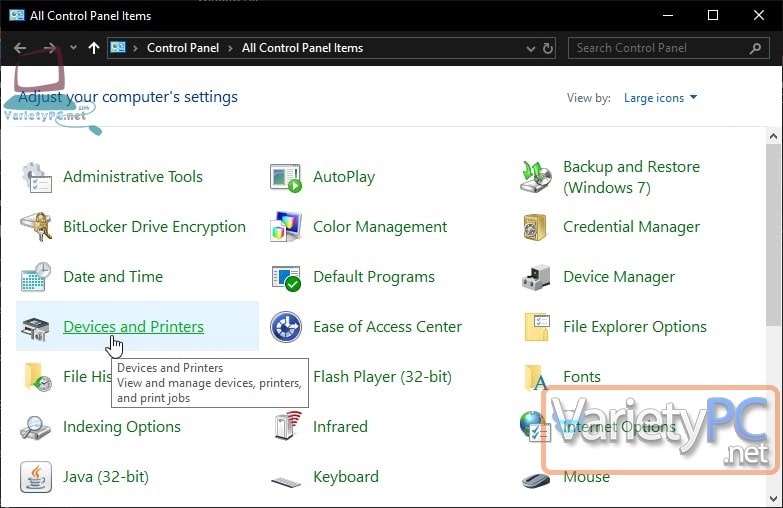Viewport: 783px width, 508px height.
Task: Open the View by Large icons dropdown
Action: 660,98
